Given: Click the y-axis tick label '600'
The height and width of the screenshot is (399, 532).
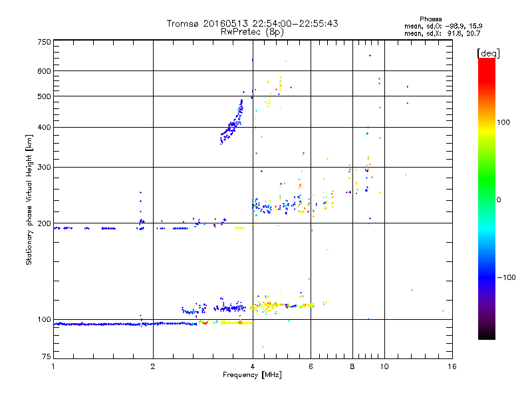Looking at the screenshot, I should [x=45, y=71].
